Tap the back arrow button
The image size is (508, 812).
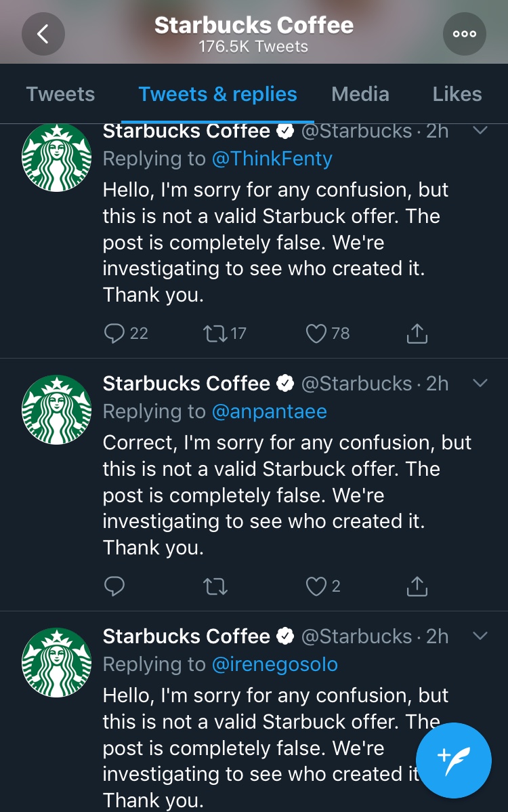43,34
